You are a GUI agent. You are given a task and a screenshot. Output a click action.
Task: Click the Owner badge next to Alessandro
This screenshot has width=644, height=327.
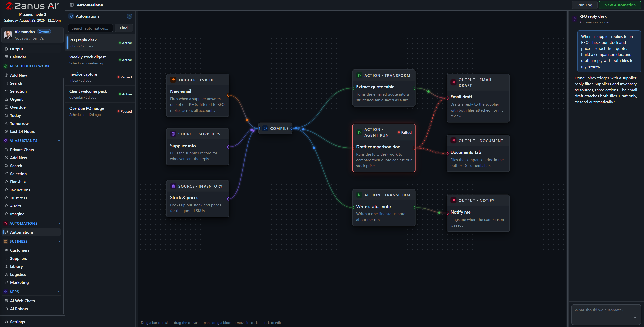tap(44, 32)
